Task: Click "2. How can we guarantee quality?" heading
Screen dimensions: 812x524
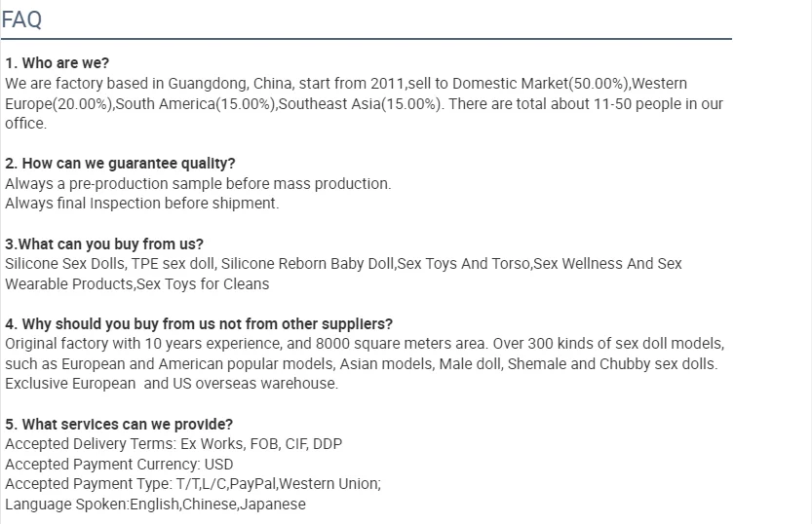Action: click(x=120, y=164)
